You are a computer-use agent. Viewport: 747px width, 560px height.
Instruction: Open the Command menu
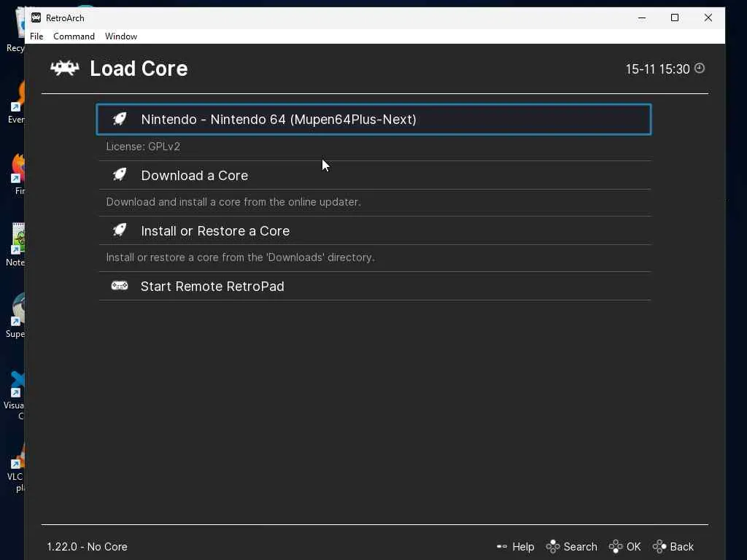pos(74,36)
